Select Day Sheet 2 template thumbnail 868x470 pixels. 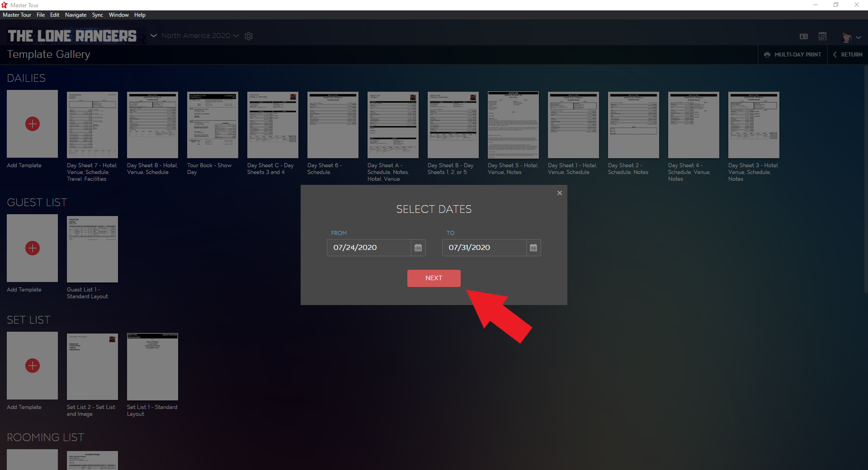click(633, 125)
